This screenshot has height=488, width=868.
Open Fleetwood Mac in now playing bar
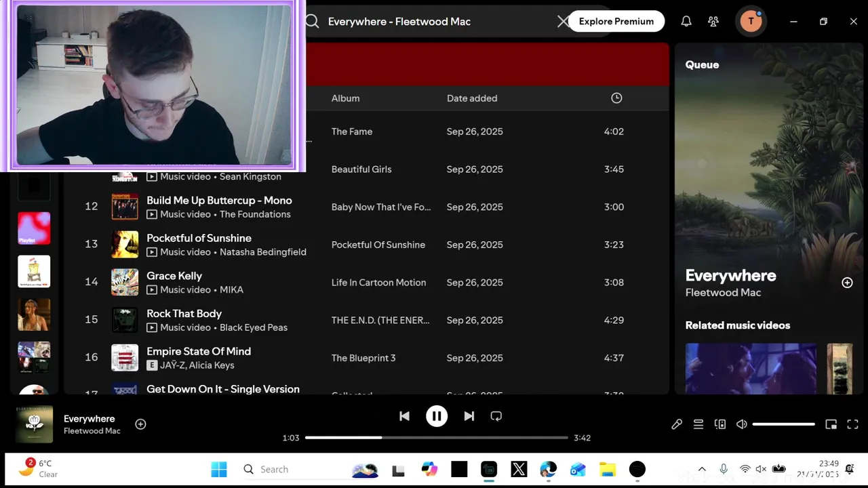tap(92, 431)
